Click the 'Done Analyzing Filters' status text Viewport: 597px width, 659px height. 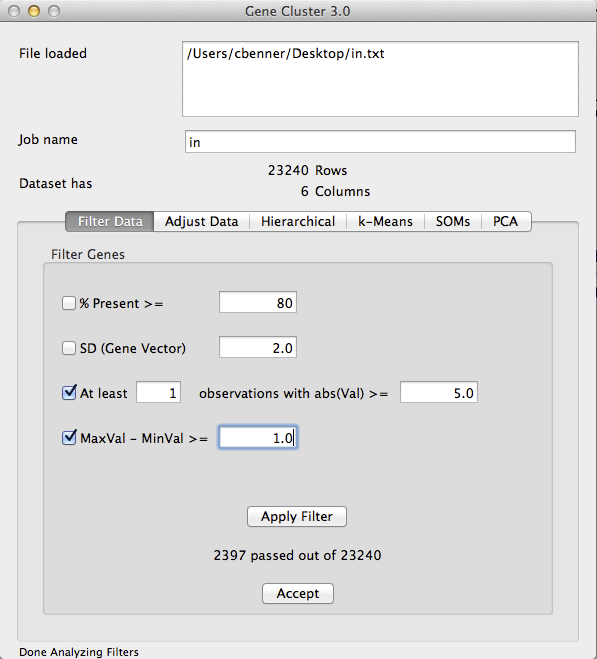pos(79,652)
